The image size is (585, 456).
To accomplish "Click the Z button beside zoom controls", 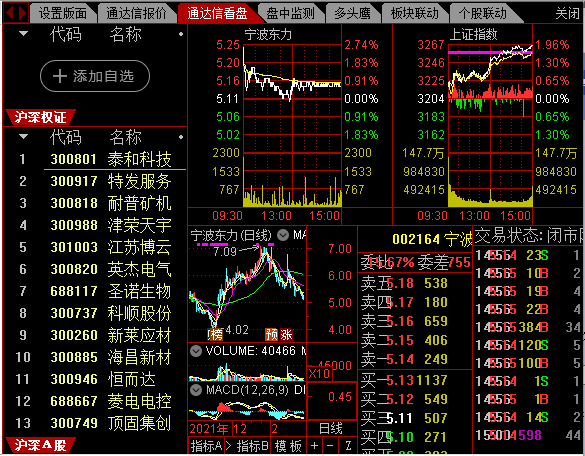I will coord(348,446).
